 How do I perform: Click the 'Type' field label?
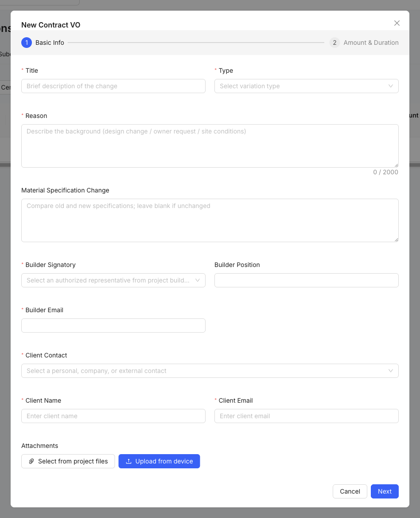(226, 71)
